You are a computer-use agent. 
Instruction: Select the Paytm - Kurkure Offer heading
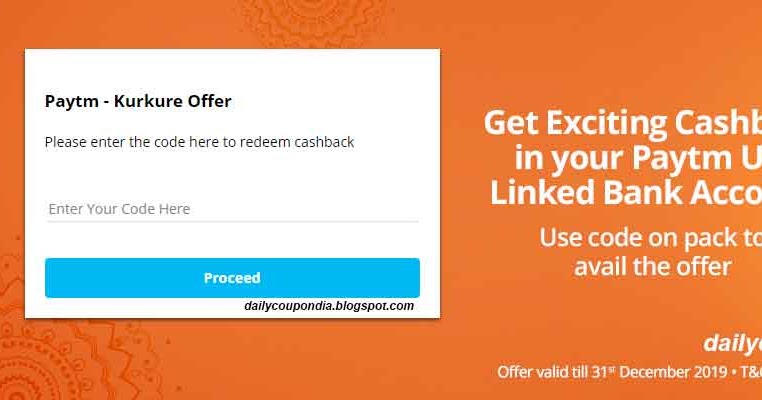click(x=138, y=101)
